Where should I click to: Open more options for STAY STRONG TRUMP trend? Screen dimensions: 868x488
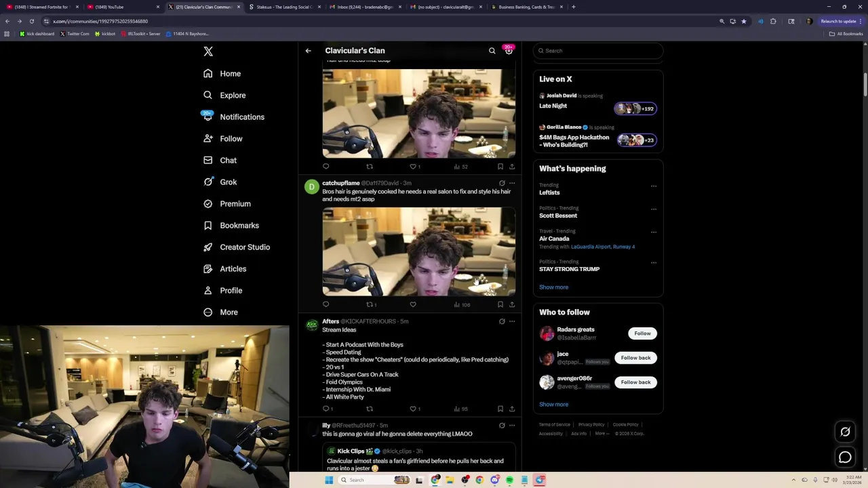pos(654,262)
